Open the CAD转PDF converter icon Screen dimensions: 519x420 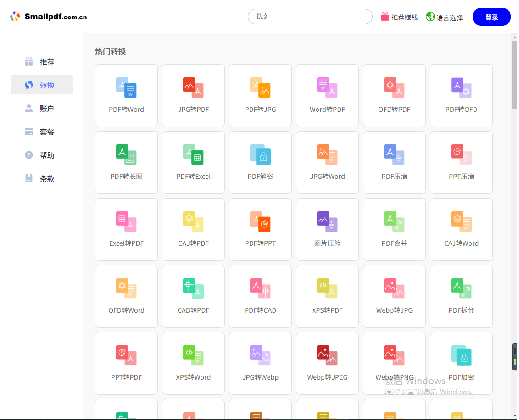193,288
